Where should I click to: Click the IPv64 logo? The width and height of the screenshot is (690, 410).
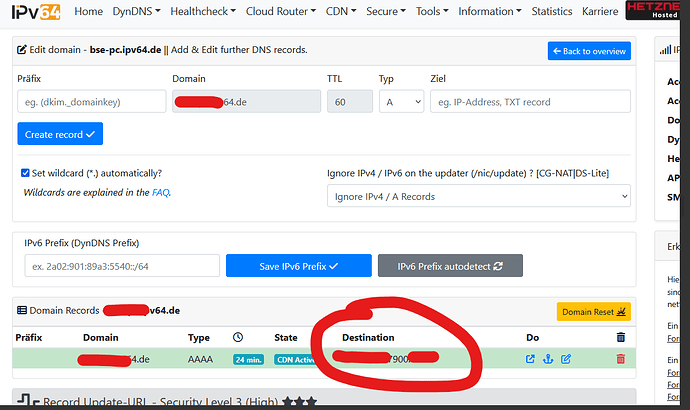click(34, 12)
